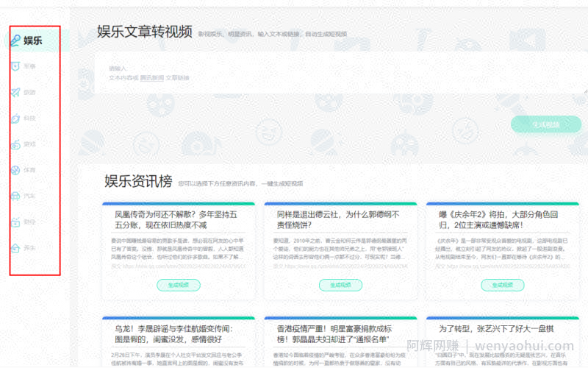Click the shield icon for 军事
Viewport: 588px width, 368px height.
coord(15,66)
